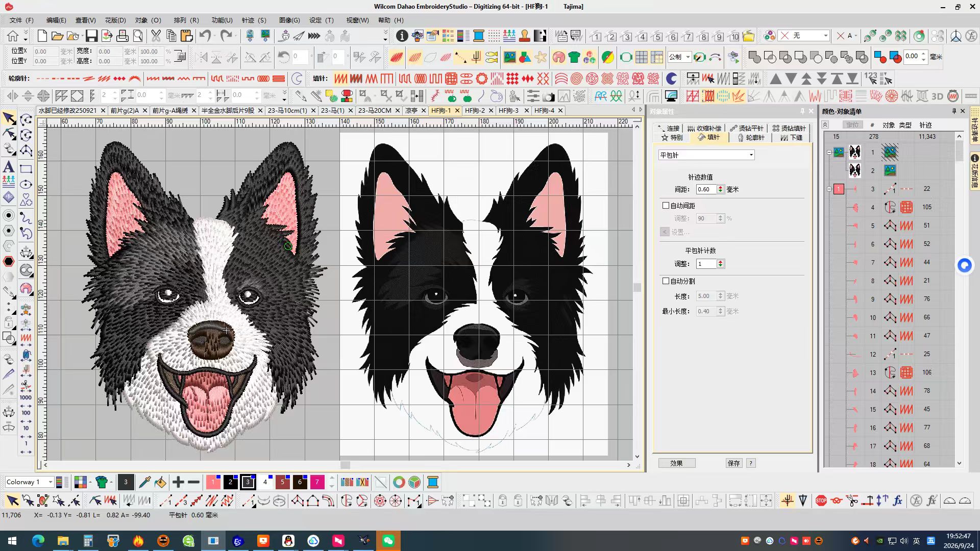Select the lettering 'A' tool
The width and height of the screenshot is (980, 551).
point(9,167)
